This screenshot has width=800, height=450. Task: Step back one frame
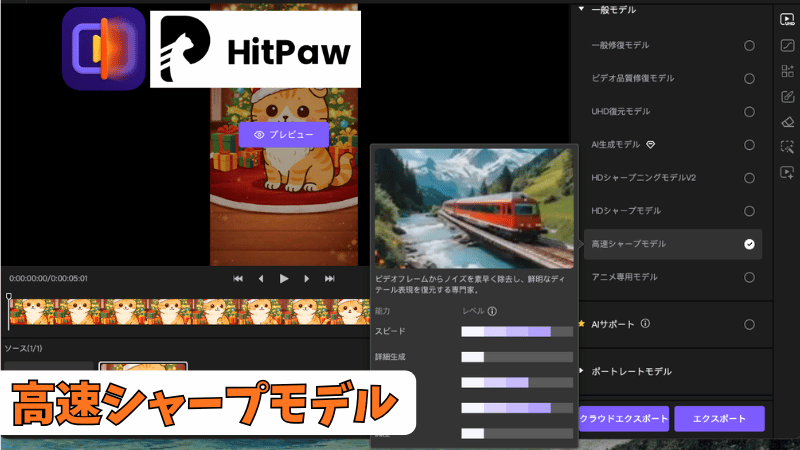[261, 279]
